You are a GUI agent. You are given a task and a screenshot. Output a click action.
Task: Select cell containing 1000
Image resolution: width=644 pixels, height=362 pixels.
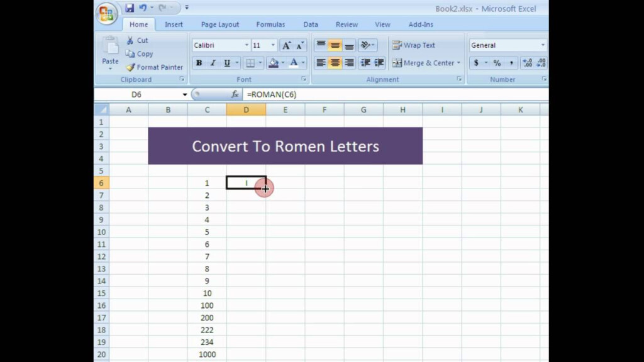[207, 354]
